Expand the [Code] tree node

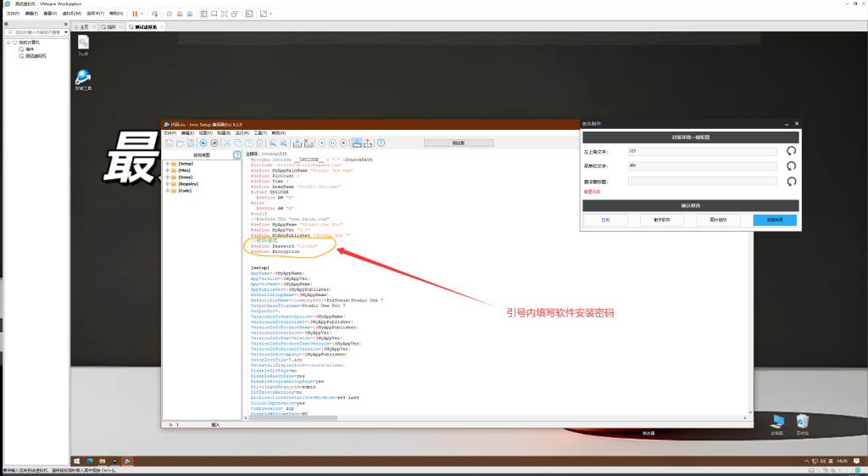point(168,191)
